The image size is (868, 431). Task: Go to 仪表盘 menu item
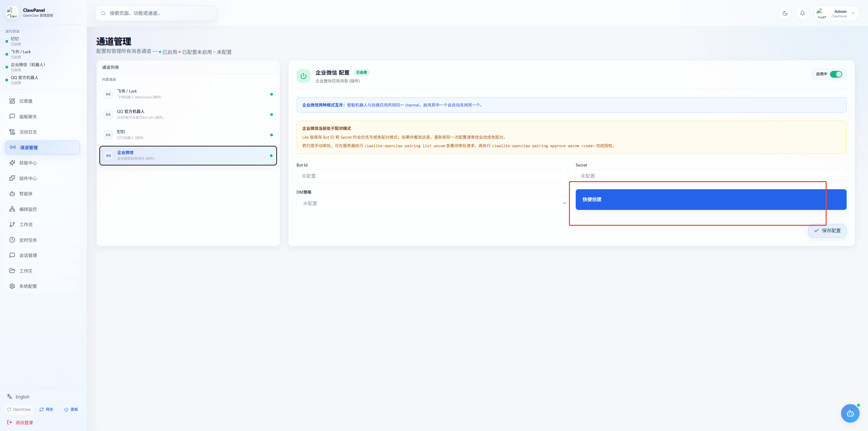point(26,101)
